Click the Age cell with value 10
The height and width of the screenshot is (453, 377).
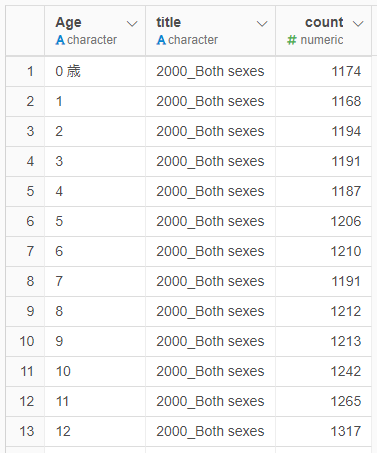tap(95, 371)
